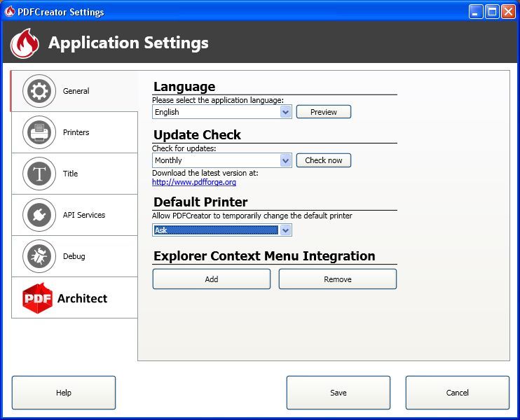Click the Monthly update check combo box
520x420 pixels.
click(x=222, y=160)
